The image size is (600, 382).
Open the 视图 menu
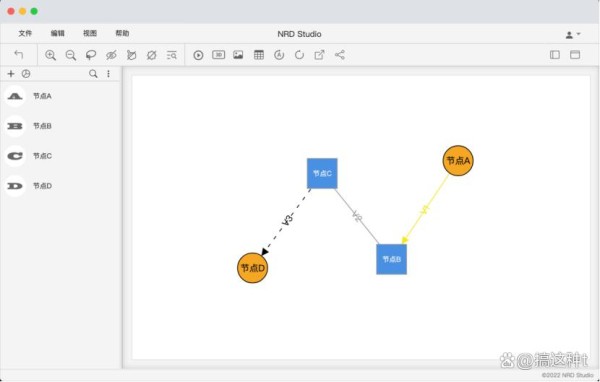[x=90, y=34]
